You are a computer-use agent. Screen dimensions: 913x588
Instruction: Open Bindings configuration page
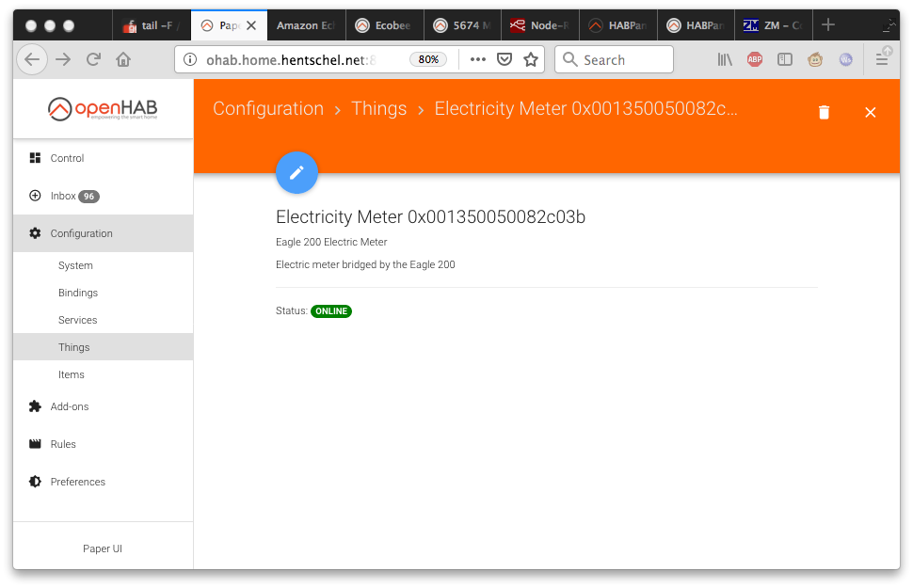point(78,293)
